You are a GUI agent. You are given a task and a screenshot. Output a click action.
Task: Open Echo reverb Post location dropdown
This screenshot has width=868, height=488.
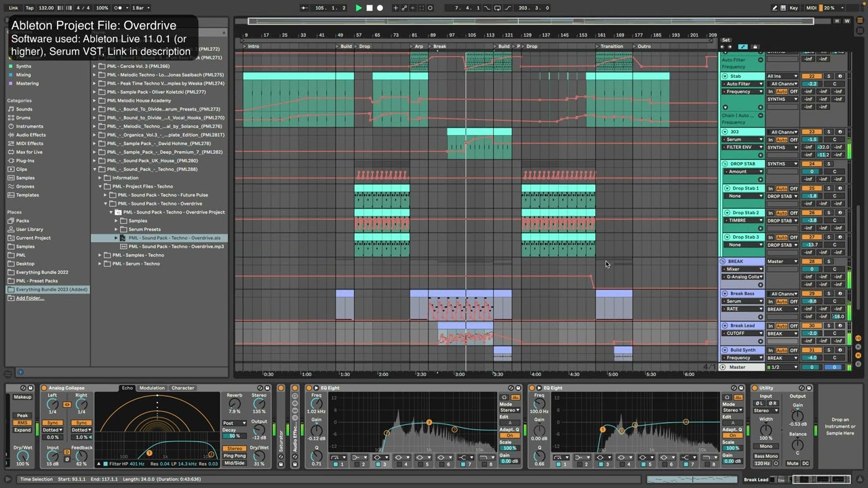[x=234, y=423]
